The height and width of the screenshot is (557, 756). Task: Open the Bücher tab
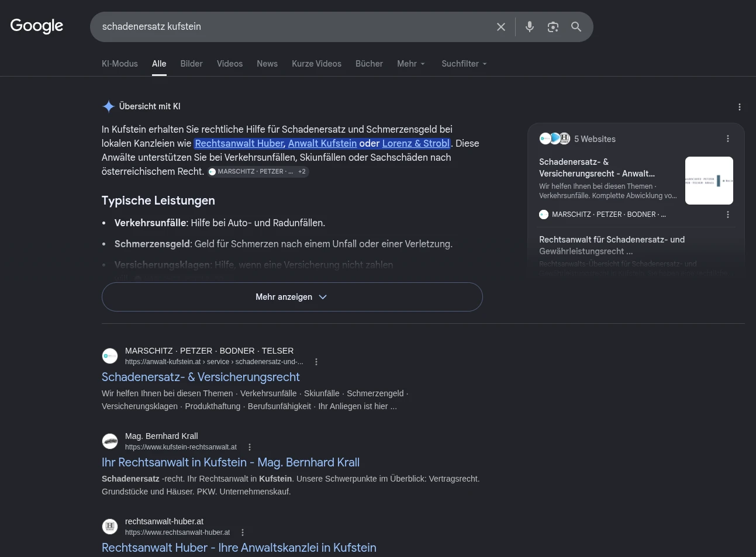pyautogui.click(x=369, y=64)
